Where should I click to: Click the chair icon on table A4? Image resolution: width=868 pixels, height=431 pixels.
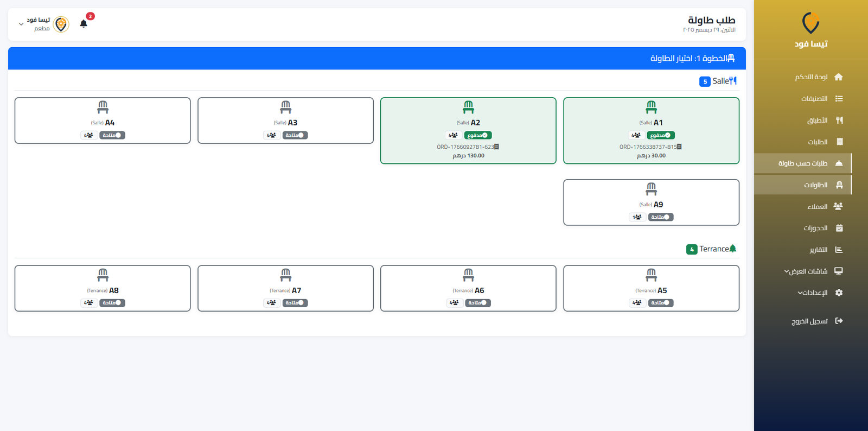pyautogui.click(x=103, y=107)
